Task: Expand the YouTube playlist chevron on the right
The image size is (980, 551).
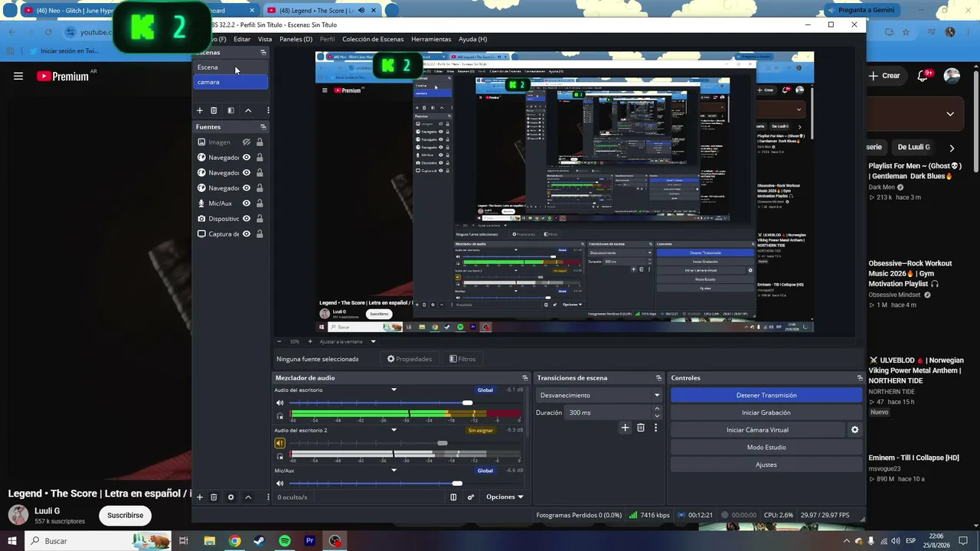Action: click(950, 114)
